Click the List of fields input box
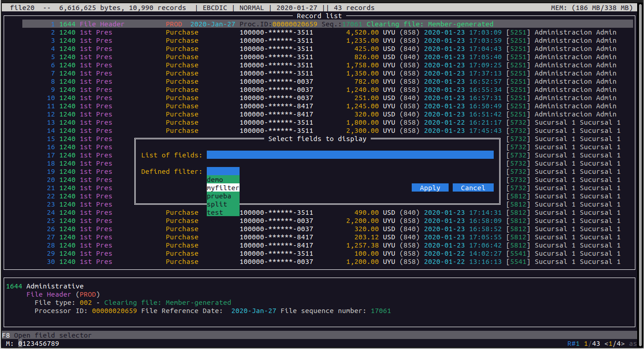The height and width of the screenshot is (349, 644). (350, 155)
